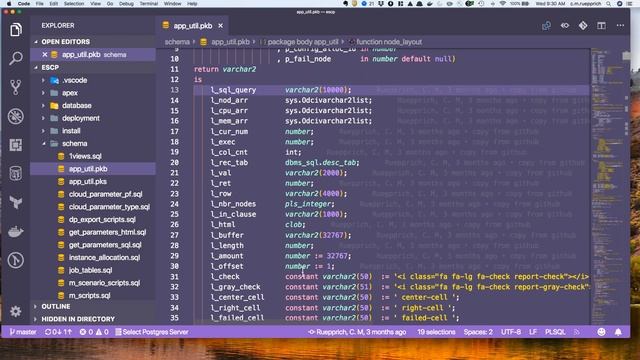Open the Selection menu

click(74, 3)
